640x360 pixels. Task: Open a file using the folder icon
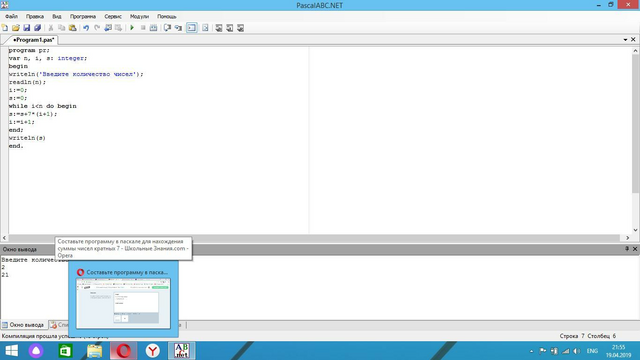pyautogui.click(x=16, y=28)
